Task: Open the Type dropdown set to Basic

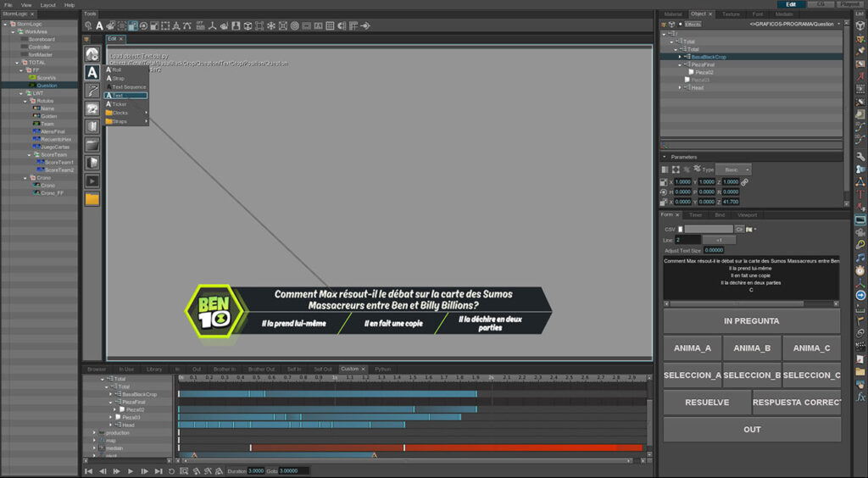Action: (x=733, y=170)
